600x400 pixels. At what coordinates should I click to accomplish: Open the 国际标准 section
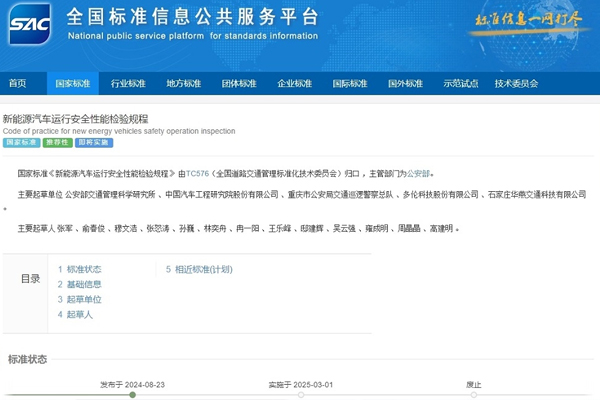[349, 83]
